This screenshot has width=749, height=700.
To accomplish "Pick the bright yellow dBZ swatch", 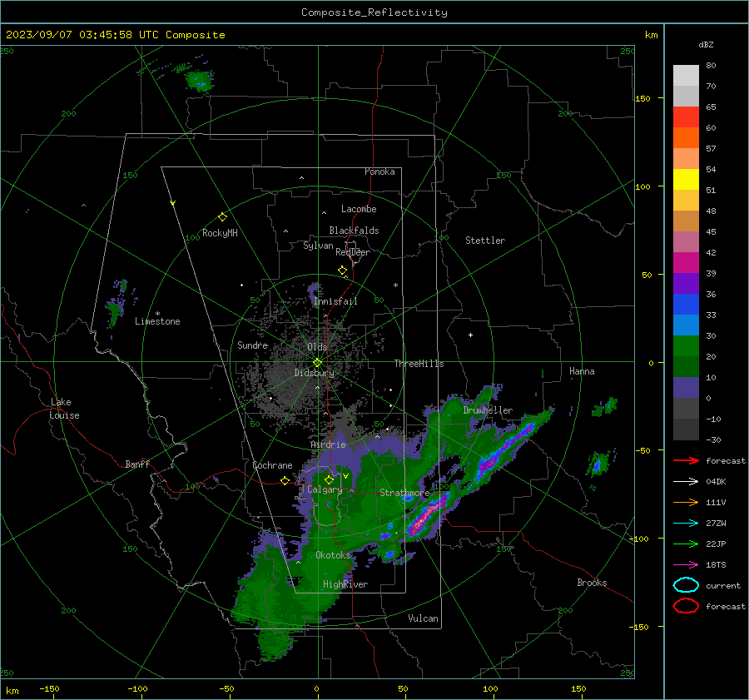I will pos(686,179).
